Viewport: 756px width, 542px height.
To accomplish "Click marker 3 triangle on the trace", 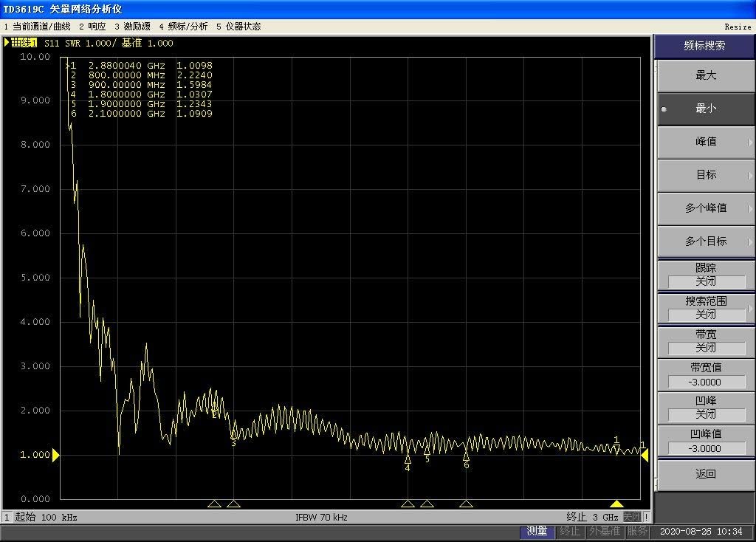I will tap(233, 434).
